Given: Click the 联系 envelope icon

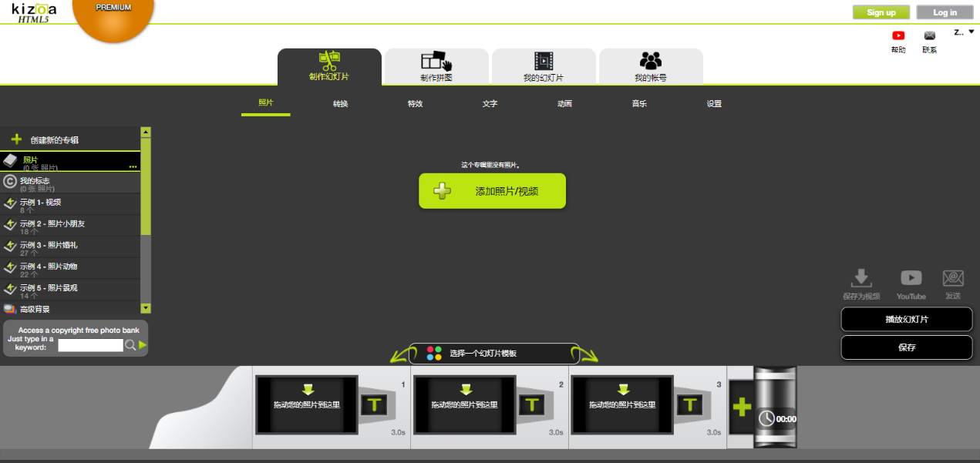Looking at the screenshot, I should 930,35.
